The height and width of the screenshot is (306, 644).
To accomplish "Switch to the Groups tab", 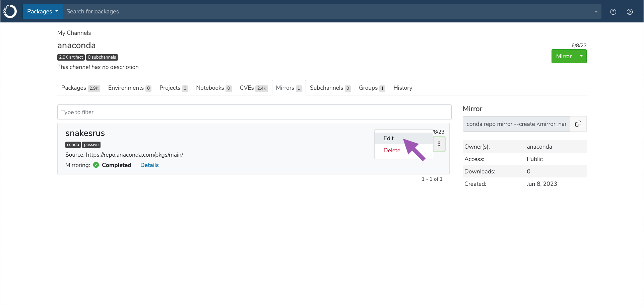I will (x=372, y=88).
